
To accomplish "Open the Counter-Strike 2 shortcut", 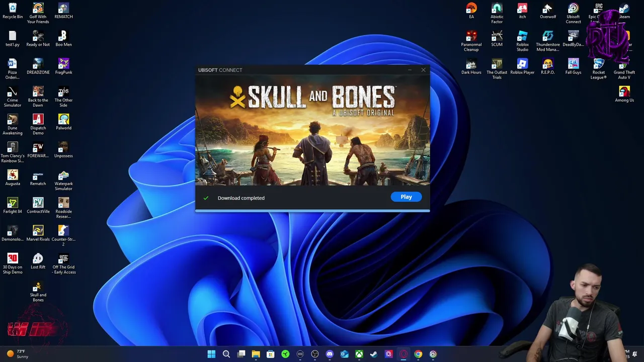I will (63, 236).
